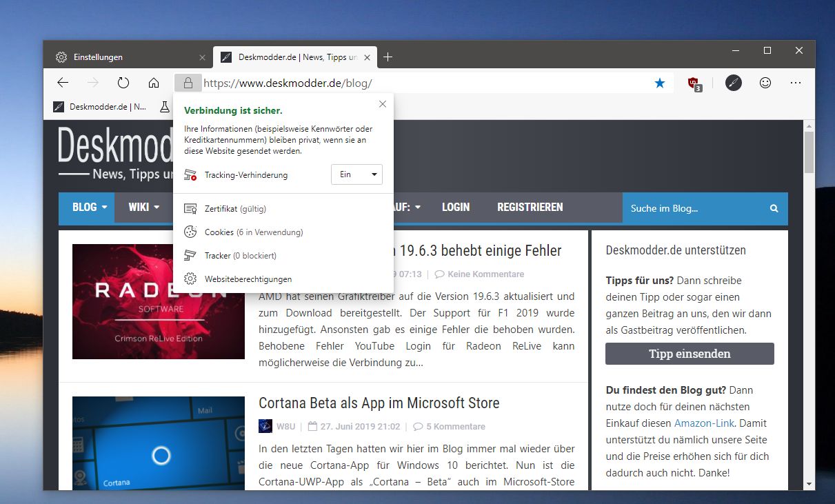Close the Deskmodder.de tab
The height and width of the screenshot is (504, 835).
pyautogui.click(x=368, y=57)
